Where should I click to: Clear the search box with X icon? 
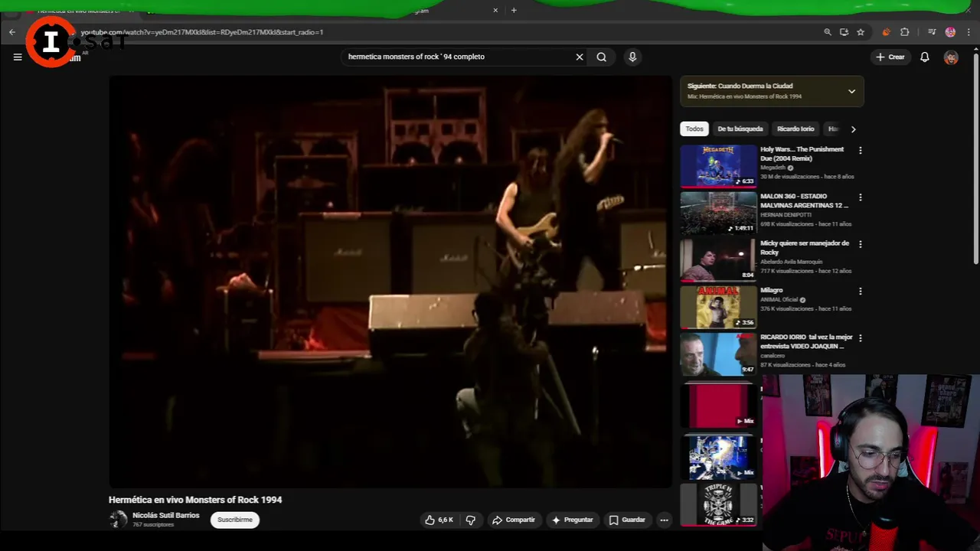click(x=580, y=57)
